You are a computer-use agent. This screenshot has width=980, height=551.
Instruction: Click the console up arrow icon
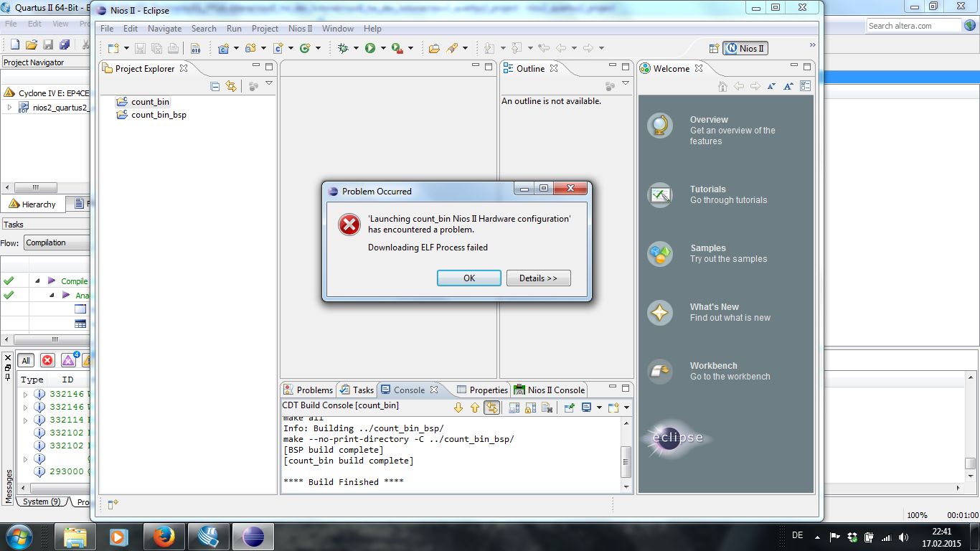[475, 408]
